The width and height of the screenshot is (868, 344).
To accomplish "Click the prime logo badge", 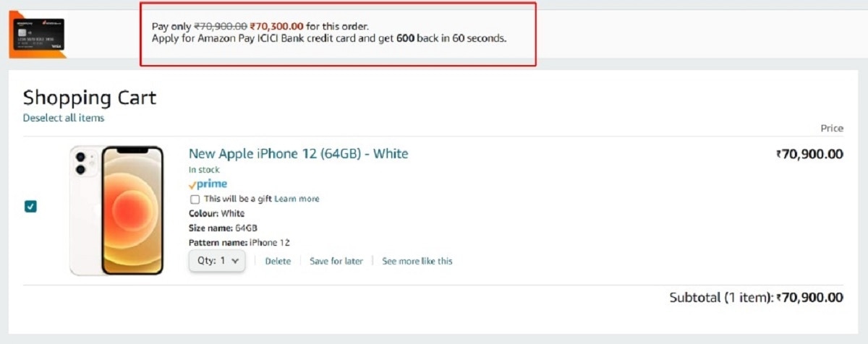I will (x=208, y=184).
